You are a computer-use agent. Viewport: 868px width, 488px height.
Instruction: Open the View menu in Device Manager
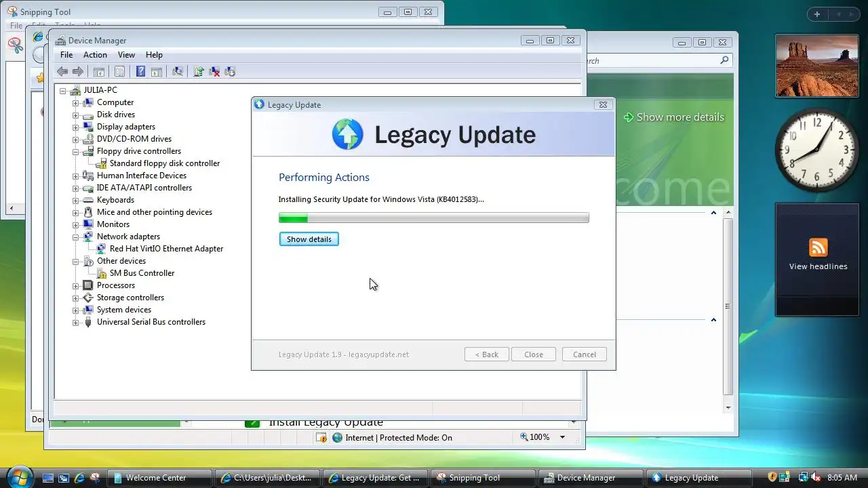126,55
